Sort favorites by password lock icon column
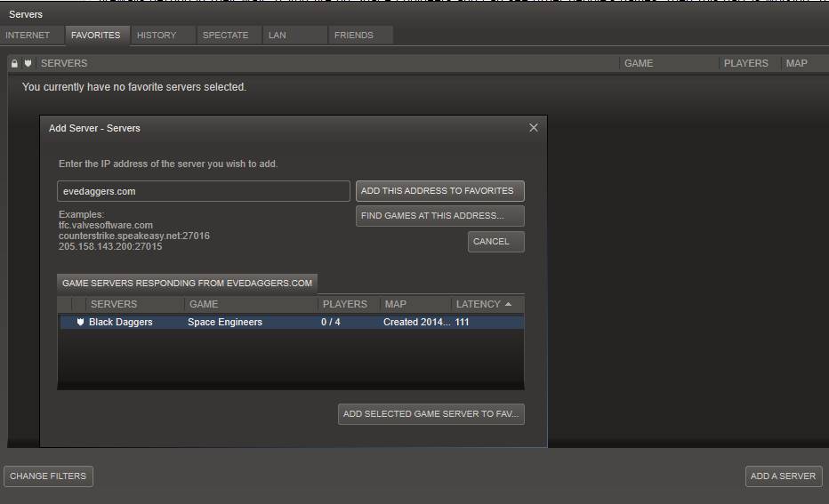Viewport: 829px width, 504px height. [x=14, y=63]
